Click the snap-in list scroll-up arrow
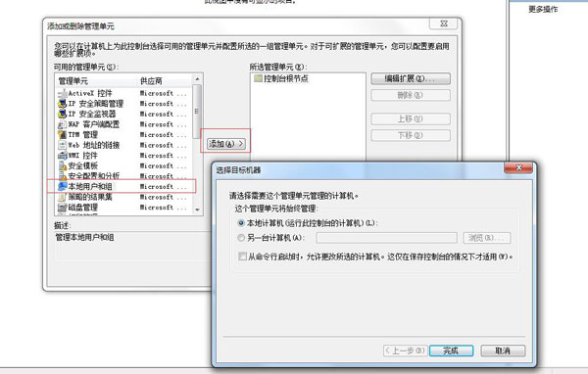 click(x=197, y=78)
